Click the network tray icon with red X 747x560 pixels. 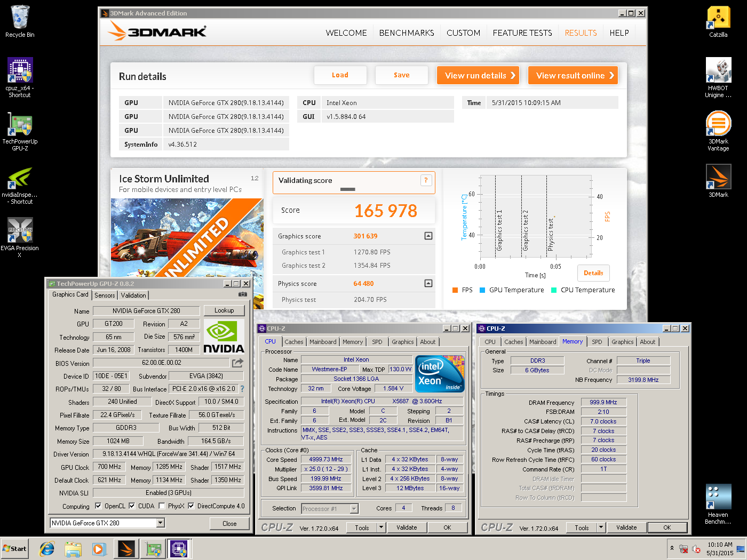pos(684,549)
